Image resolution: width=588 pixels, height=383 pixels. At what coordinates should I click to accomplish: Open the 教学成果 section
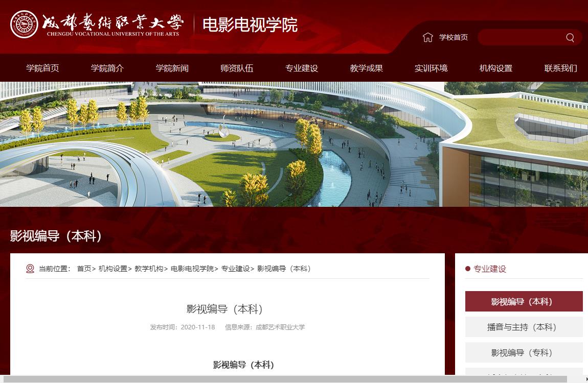pos(367,68)
